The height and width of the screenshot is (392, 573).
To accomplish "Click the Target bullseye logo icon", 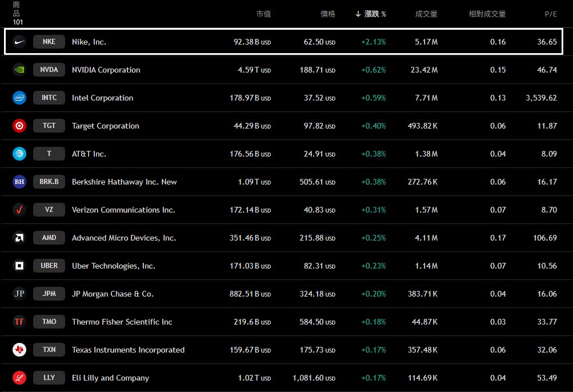I will pos(19,126).
